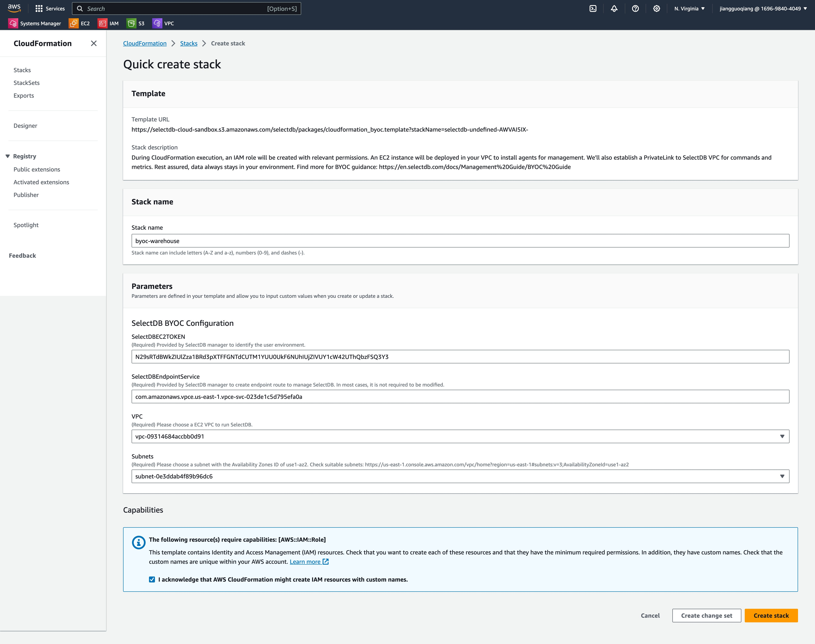
Task: Go to StackSets in sidebar
Action: click(x=26, y=83)
